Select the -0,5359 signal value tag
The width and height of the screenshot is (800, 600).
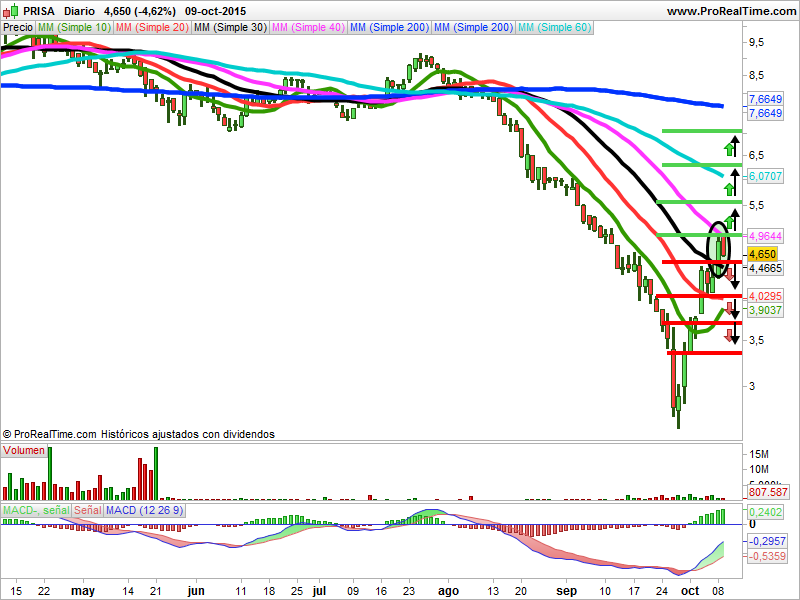pos(767,556)
